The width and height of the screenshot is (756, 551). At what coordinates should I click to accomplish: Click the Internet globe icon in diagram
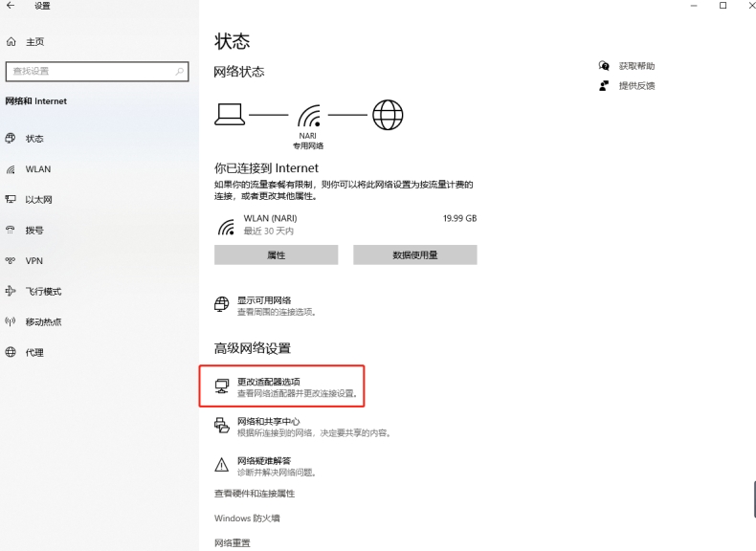point(388,115)
